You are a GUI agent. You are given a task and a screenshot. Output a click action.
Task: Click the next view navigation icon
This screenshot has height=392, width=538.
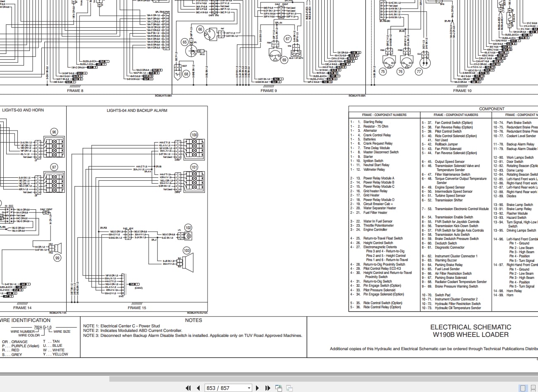coord(289,388)
